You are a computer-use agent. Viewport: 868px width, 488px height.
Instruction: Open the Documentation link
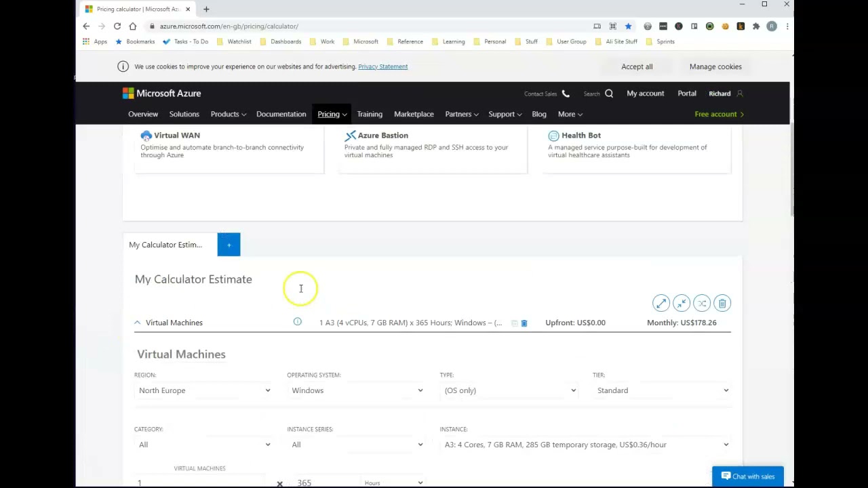[x=281, y=114]
